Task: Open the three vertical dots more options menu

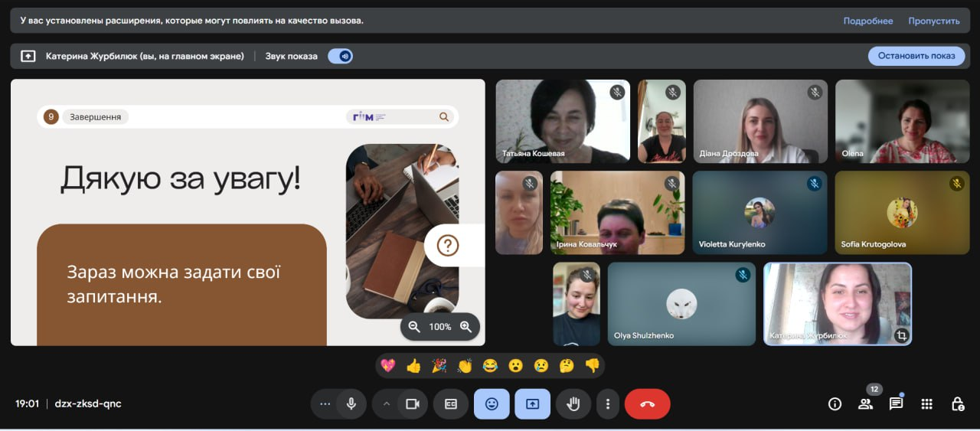Action: coord(608,404)
